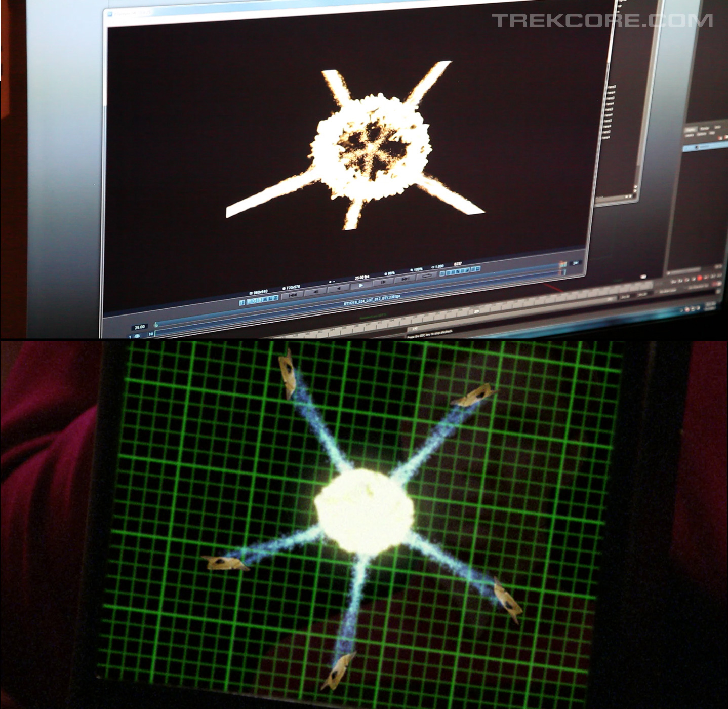The height and width of the screenshot is (709, 728).
Task: Select the second tab in right panel
Action: pyautogui.click(x=704, y=129)
